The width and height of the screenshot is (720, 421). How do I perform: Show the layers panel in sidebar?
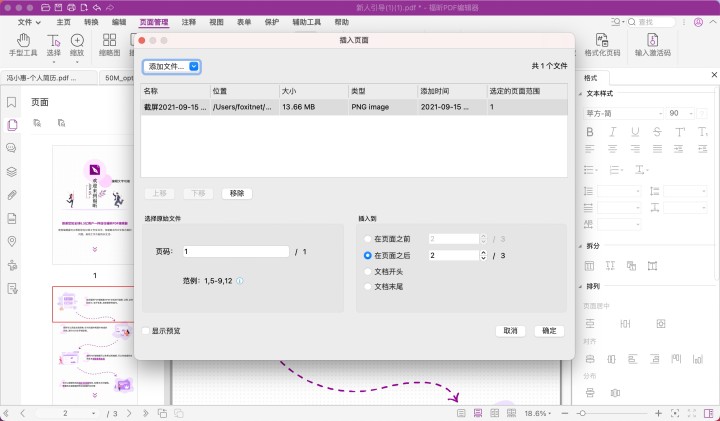12,171
